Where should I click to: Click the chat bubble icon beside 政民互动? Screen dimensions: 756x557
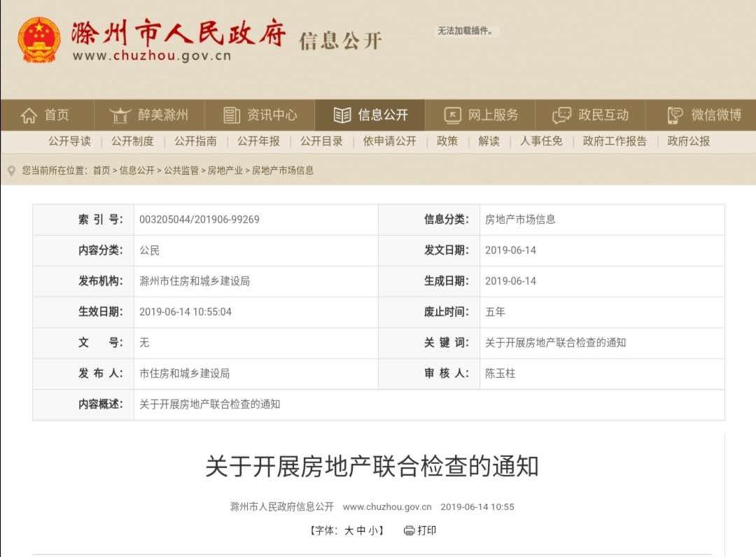pos(561,115)
